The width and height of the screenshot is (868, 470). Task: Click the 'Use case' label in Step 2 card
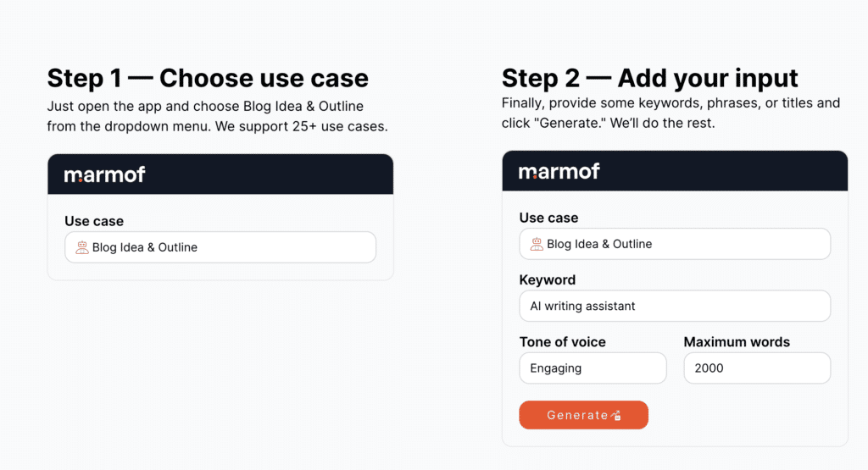coord(548,218)
